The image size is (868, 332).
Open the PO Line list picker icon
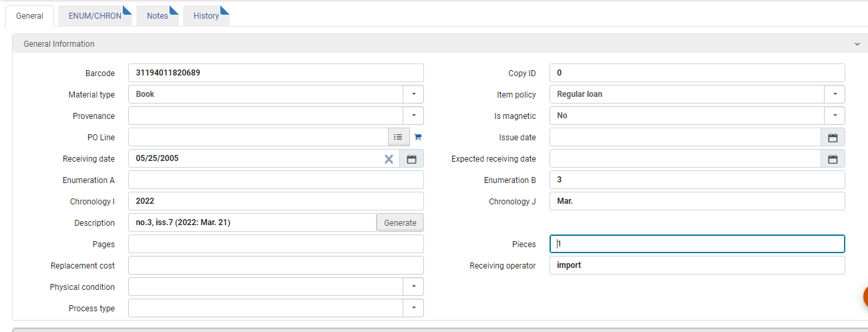398,137
